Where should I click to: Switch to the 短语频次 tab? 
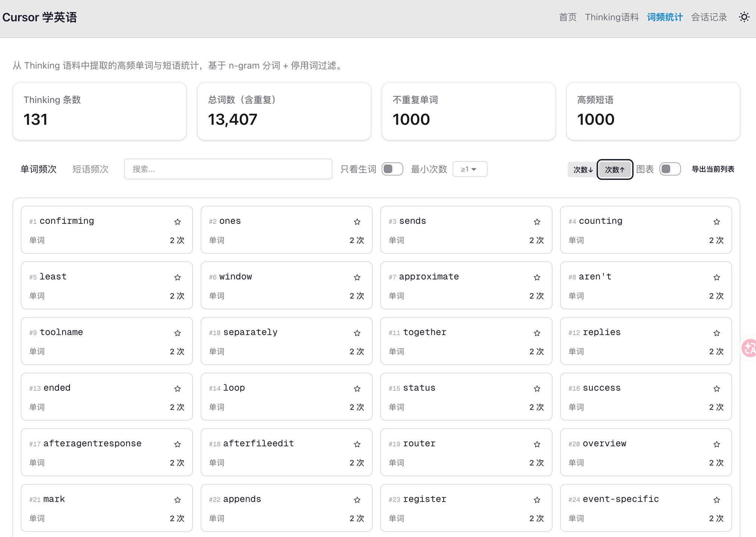click(90, 169)
